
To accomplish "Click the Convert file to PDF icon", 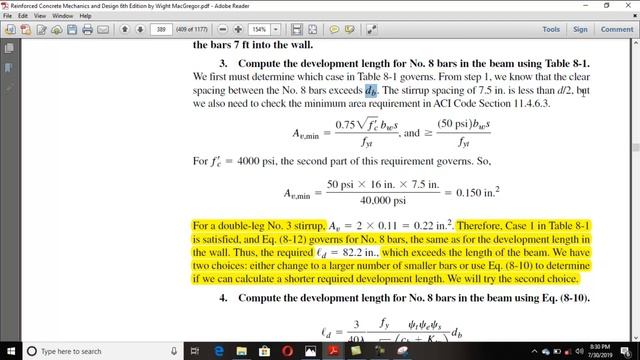I will 26,29.
